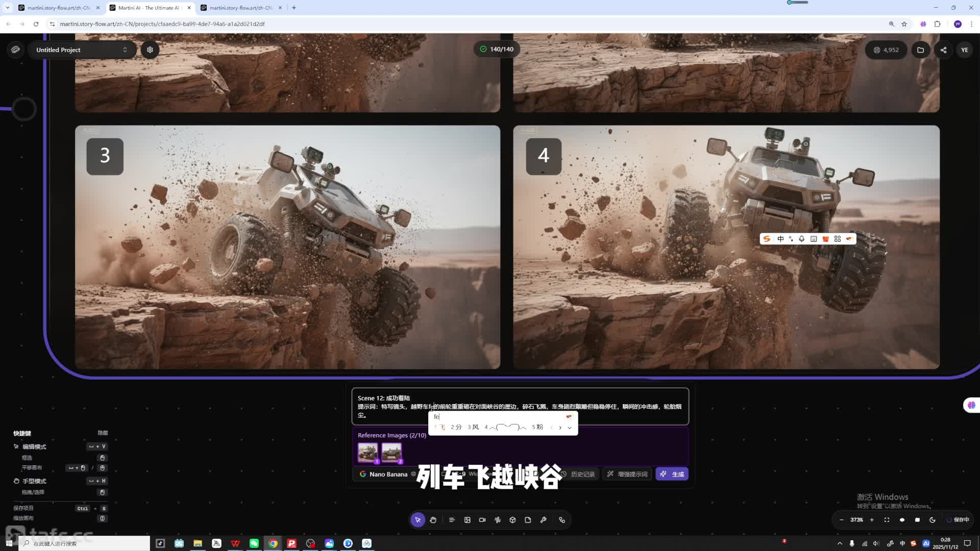Add an image node from toolbar

(467, 520)
